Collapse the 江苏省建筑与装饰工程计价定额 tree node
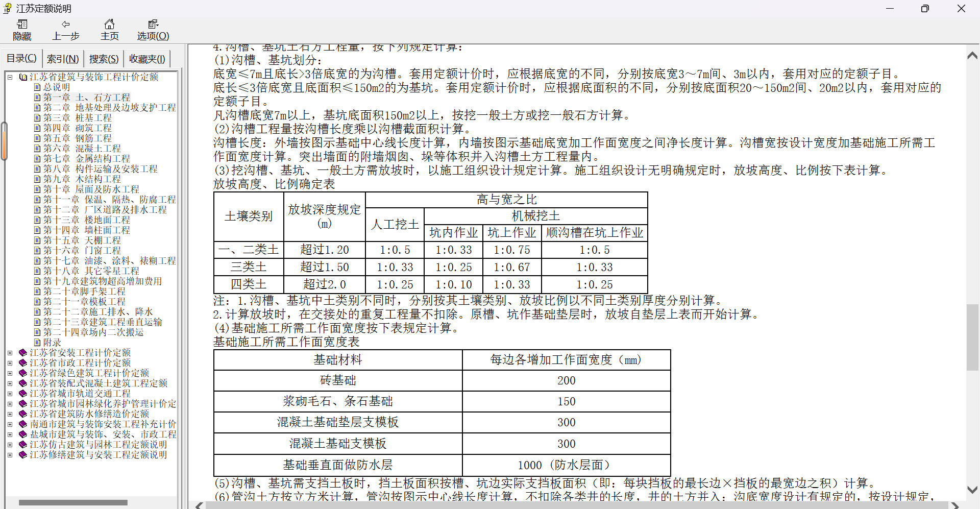980x509 pixels. (10, 77)
